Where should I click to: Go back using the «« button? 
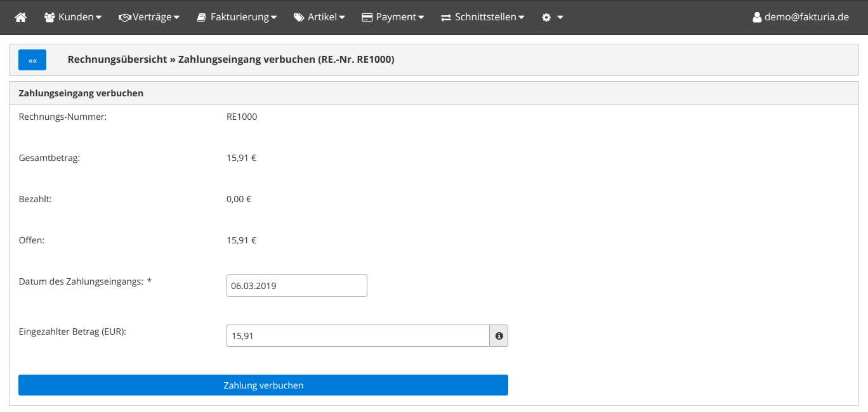click(32, 60)
